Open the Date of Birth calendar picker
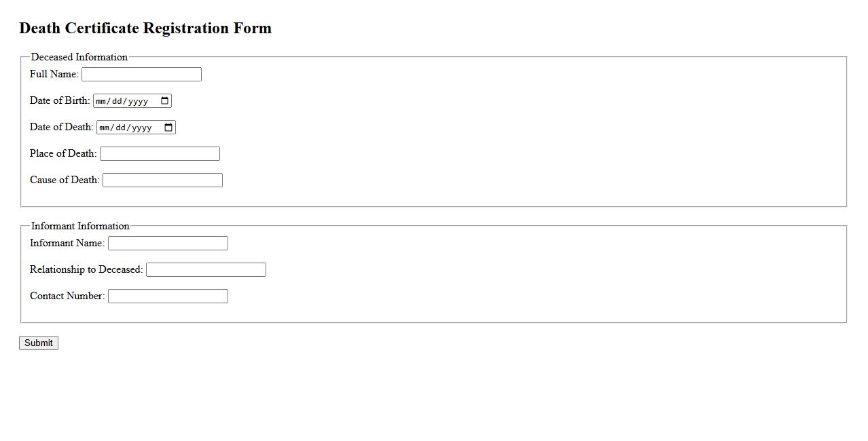Viewport: 868px width, 441px height. click(x=164, y=101)
